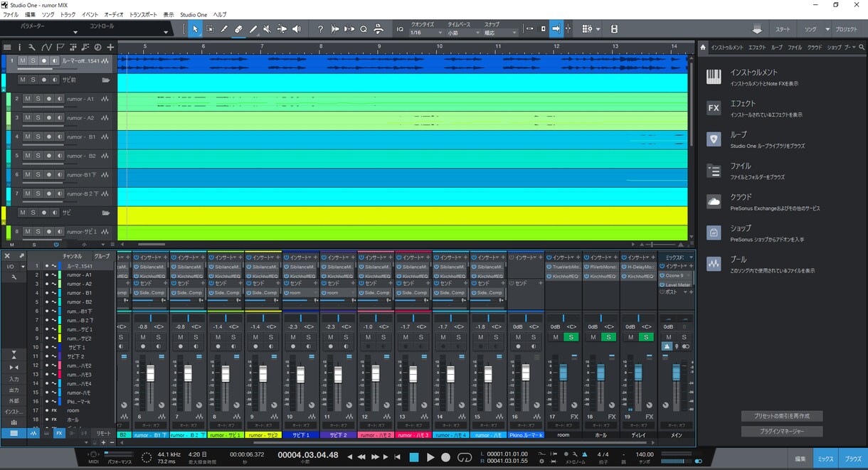The height and width of the screenshot is (470, 868).
Task: Record-arm the rumor - B1 track
Action: [48, 137]
